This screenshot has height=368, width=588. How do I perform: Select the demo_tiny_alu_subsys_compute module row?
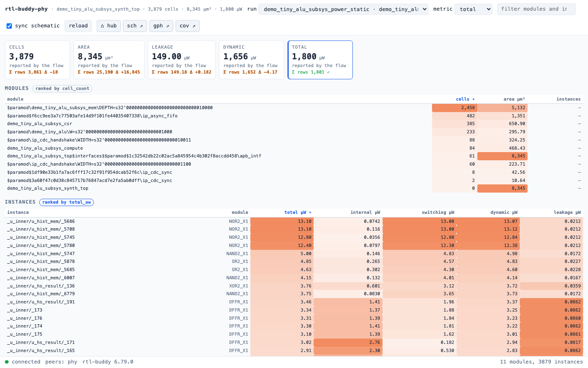point(294,148)
